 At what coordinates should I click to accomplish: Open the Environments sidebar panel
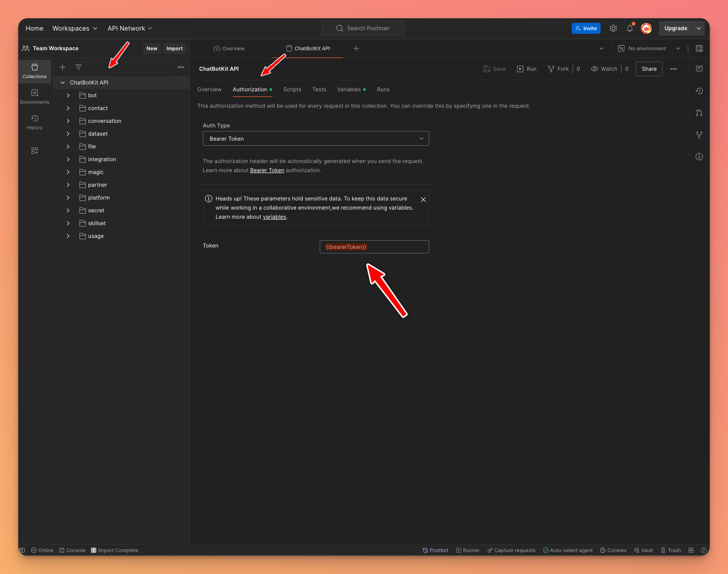[35, 96]
